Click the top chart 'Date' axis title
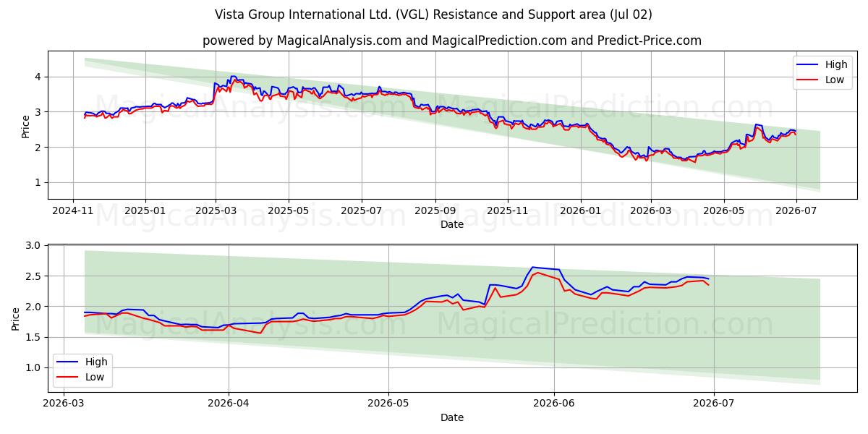This screenshot has height=434, width=868. [452, 225]
